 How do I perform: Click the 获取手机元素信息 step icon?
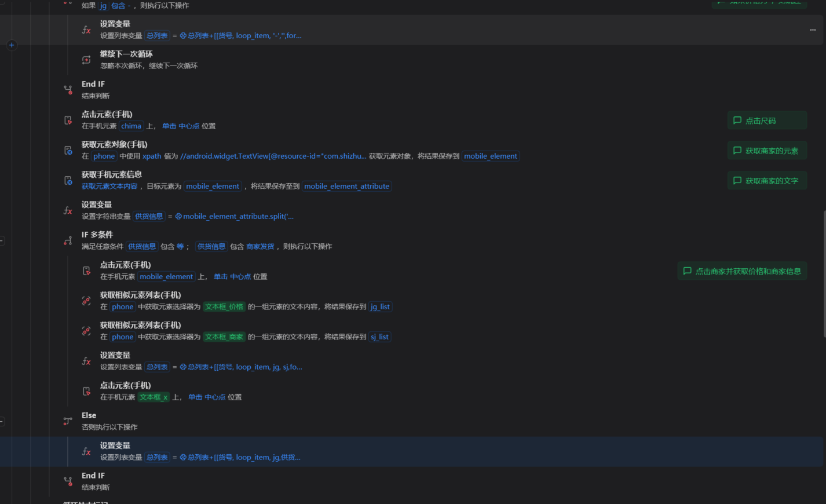68,180
